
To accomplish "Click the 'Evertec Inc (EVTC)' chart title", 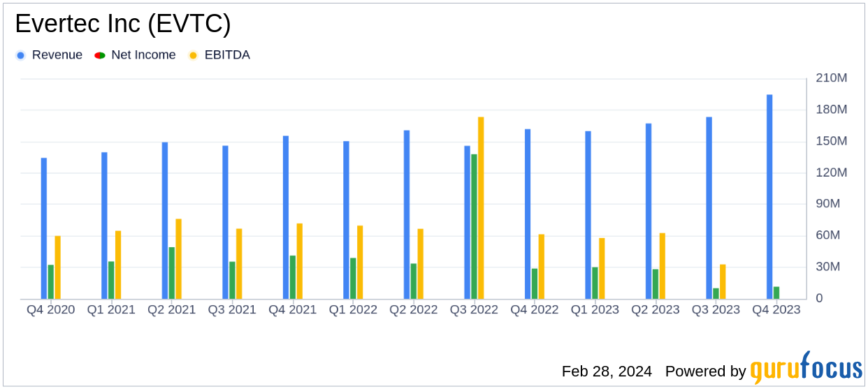I will (123, 24).
